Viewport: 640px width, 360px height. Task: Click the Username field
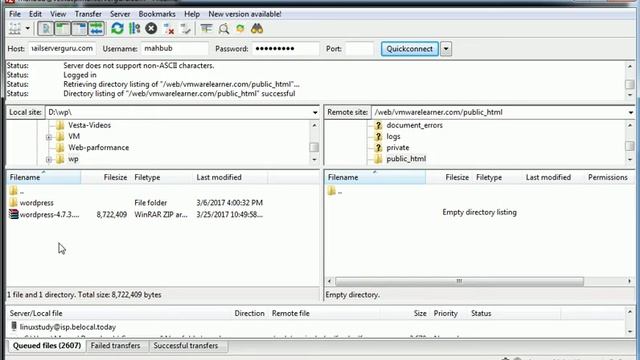pos(174,49)
